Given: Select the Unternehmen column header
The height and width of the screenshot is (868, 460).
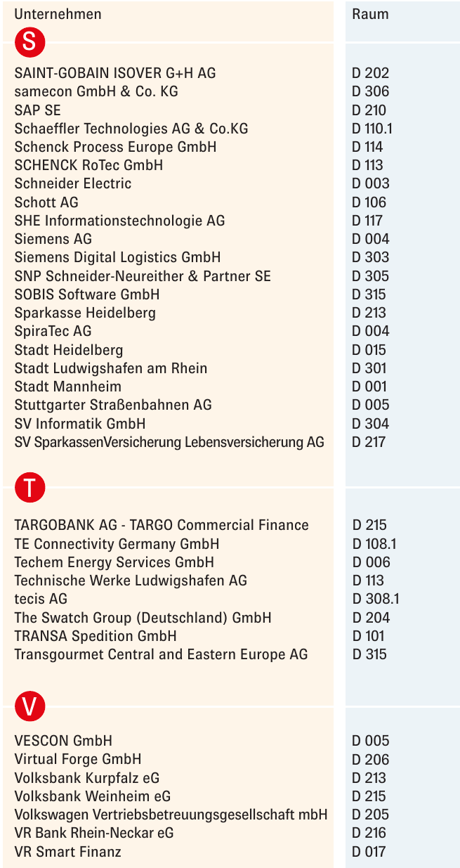Looking at the screenshot, I should click(x=58, y=14).
